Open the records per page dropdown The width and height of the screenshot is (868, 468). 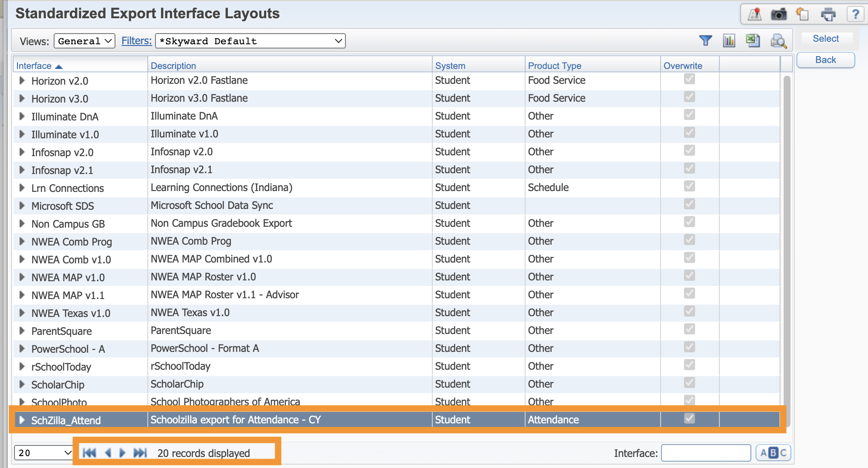[x=43, y=453]
